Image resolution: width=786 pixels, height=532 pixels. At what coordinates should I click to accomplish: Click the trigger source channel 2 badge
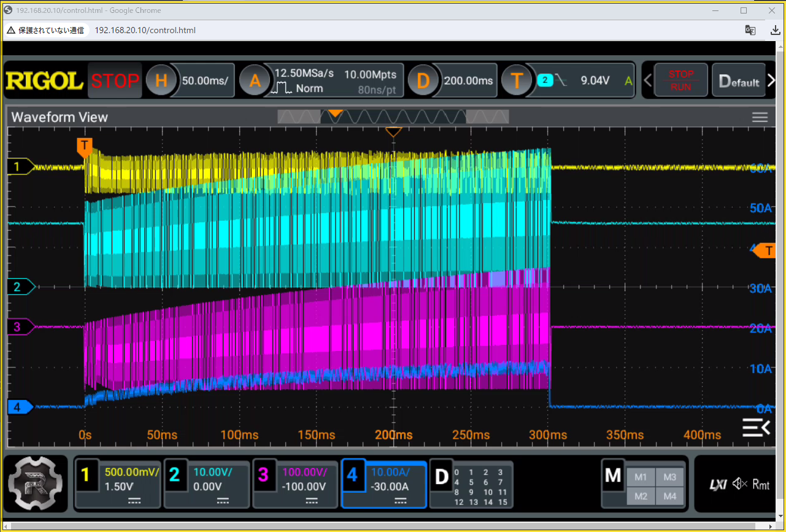pos(544,80)
